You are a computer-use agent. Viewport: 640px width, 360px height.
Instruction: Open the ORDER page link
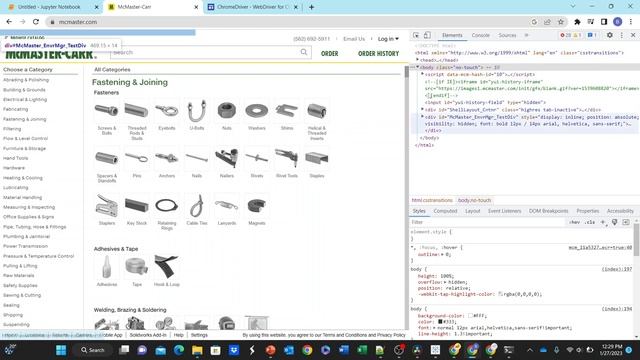329,53
